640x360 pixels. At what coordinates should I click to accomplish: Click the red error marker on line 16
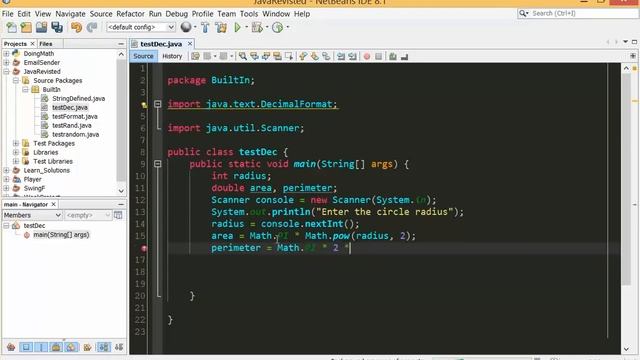(144, 248)
